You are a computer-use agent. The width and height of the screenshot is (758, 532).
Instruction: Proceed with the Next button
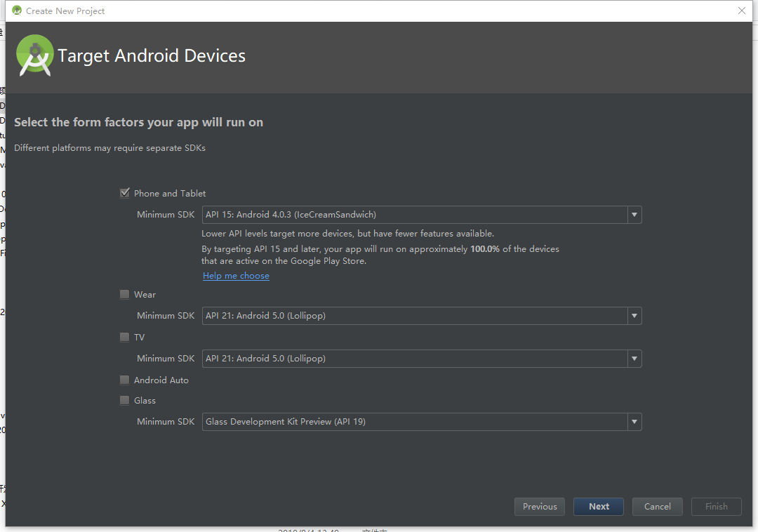tap(599, 507)
